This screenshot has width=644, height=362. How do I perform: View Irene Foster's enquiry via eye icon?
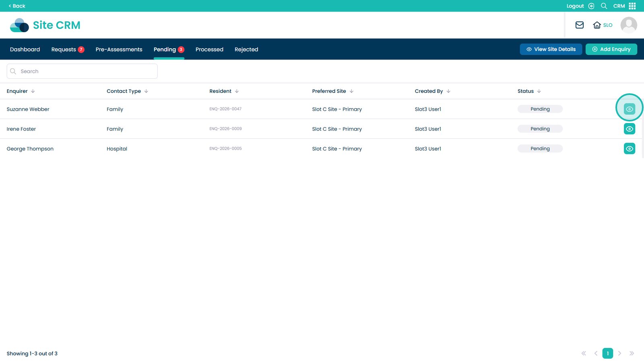629,129
